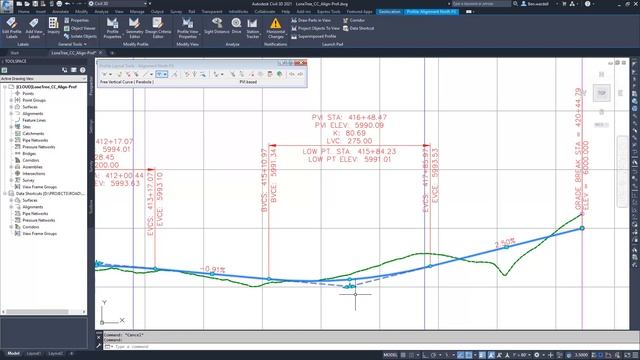640x360 pixels.
Task: Select Data Shortcuts tree item
Action: pyautogui.click(x=50, y=193)
